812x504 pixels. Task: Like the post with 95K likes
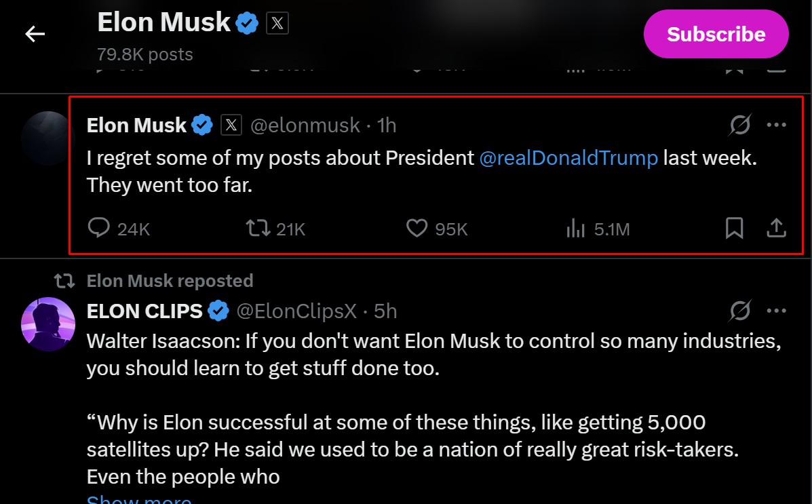click(x=417, y=229)
